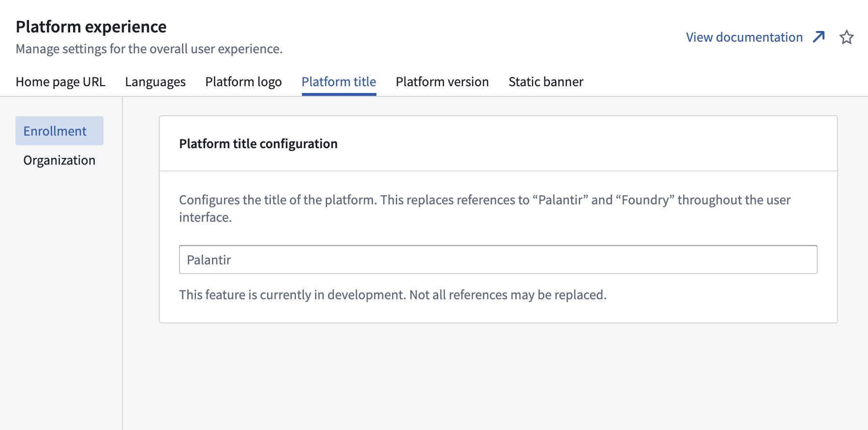
Task: Click the Platform experience page heading
Action: click(x=91, y=27)
